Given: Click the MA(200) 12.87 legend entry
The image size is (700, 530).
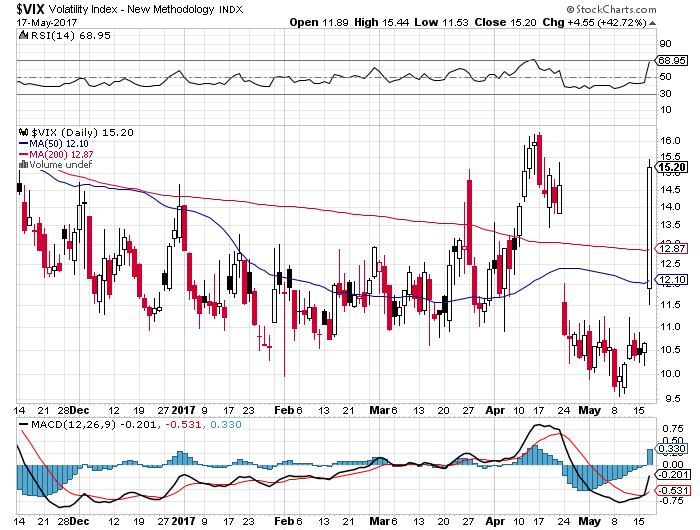Looking at the screenshot, I should coord(56,154).
